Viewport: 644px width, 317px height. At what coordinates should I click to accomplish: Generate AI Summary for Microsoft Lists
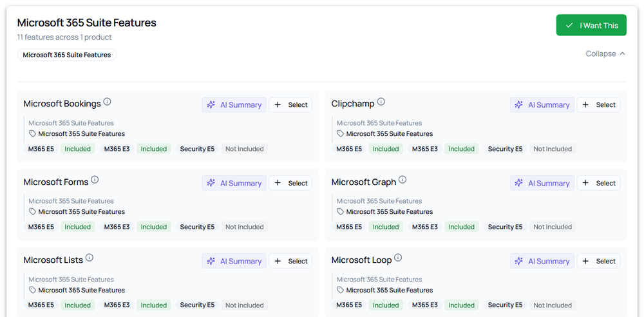(234, 261)
